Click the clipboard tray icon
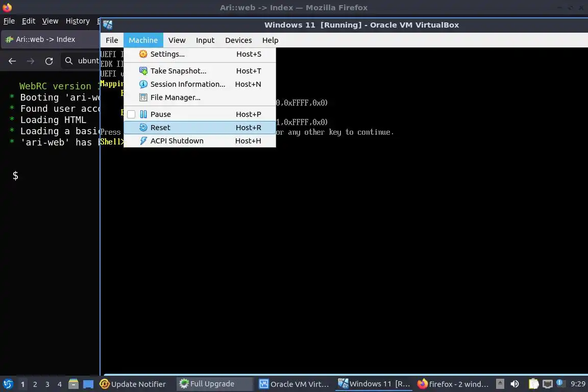Viewport: 588px width, 392px height. (x=533, y=384)
